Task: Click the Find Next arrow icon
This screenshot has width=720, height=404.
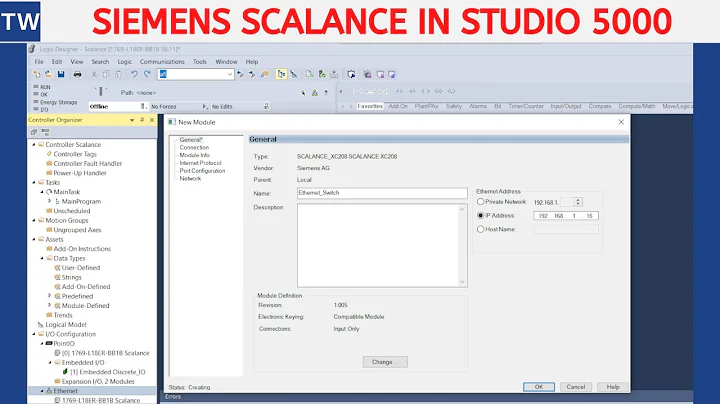Action: (252, 74)
